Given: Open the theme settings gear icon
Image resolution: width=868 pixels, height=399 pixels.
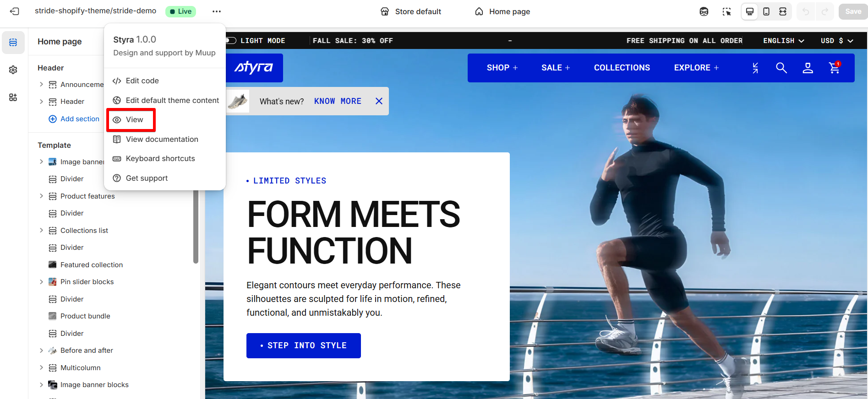Looking at the screenshot, I should tap(13, 70).
